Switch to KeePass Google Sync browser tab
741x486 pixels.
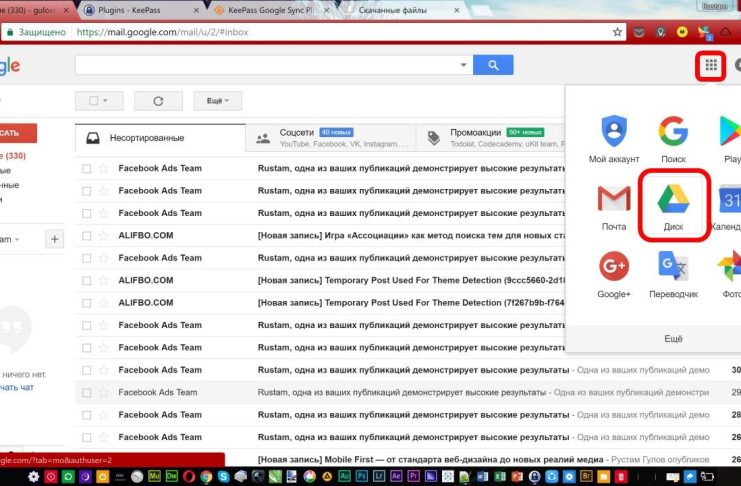(271, 10)
